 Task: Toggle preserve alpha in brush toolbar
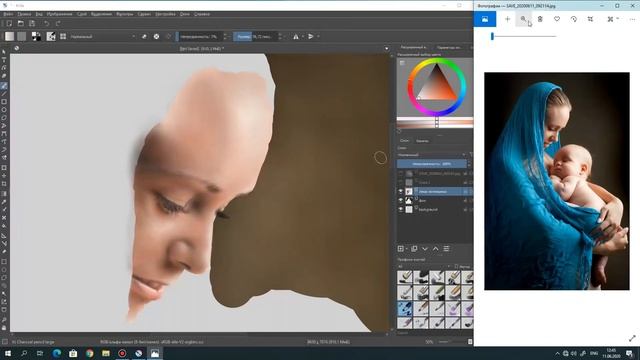click(x=156, y=36)
